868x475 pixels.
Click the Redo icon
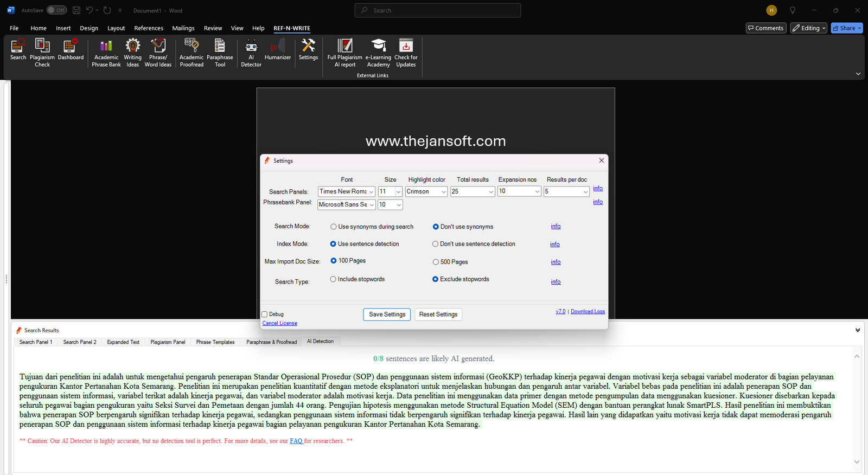pos(107,10)
